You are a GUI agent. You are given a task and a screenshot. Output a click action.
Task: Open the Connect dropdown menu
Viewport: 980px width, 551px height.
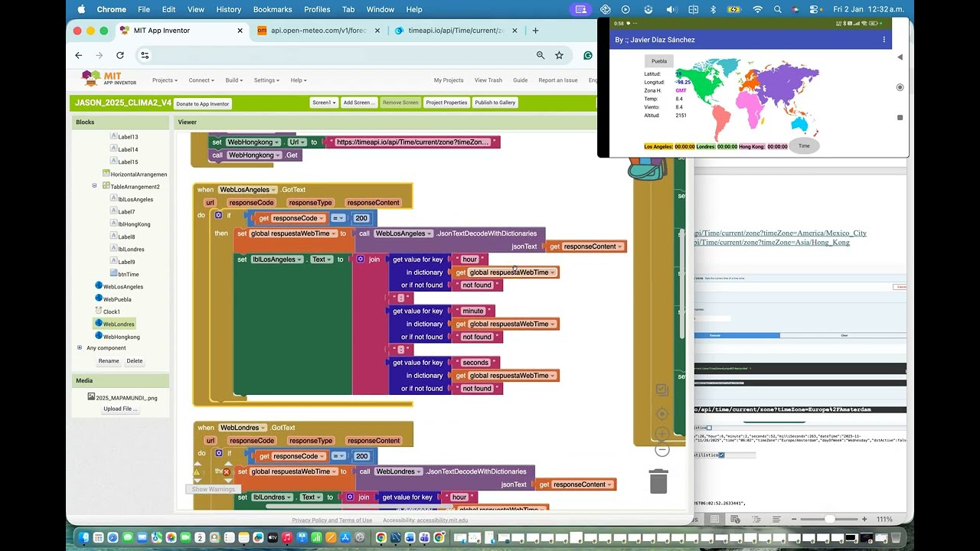coord(201,80)
